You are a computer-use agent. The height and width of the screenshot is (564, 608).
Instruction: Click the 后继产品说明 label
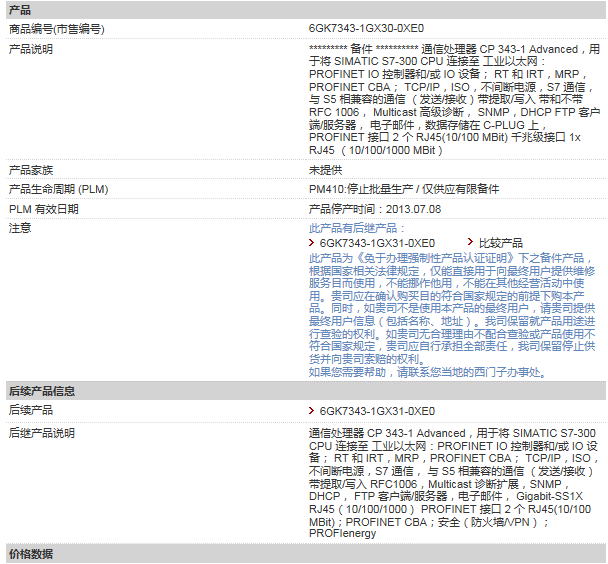tap(42, 433)
